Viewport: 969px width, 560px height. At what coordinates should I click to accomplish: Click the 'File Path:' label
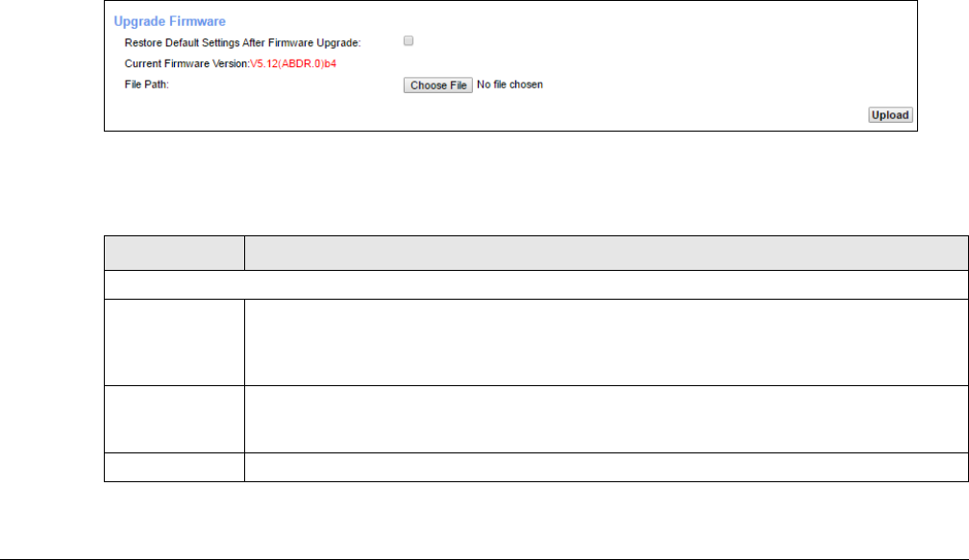pyautogui.click(x=146, y=85)
